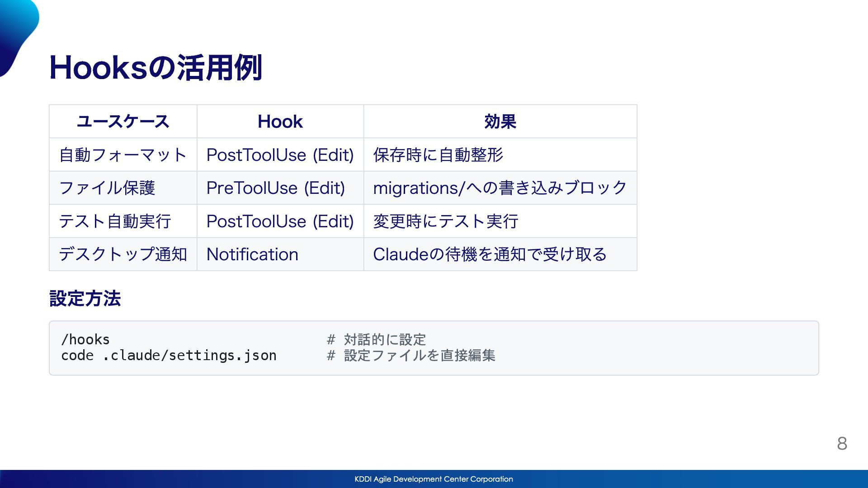This screenshot has height=488, width=868.
Task: Select the Hook column header
Action: (x=280, y=122)
